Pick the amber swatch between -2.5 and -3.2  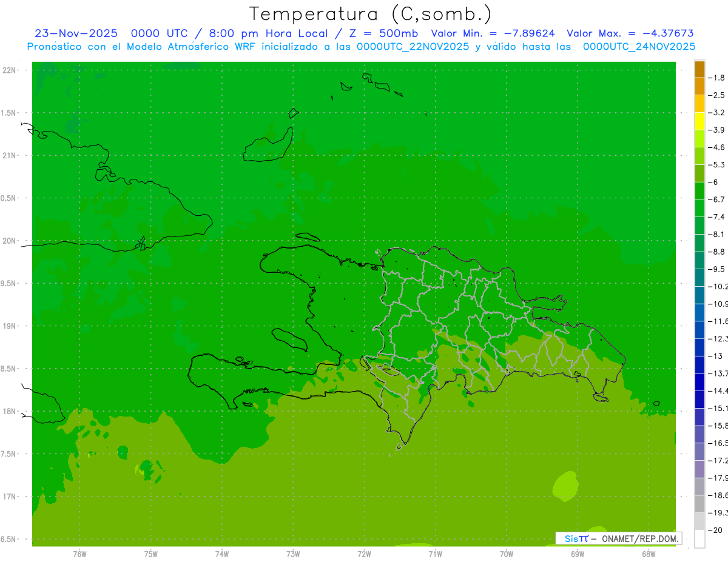pyautogui.click(x=699, y=104)
